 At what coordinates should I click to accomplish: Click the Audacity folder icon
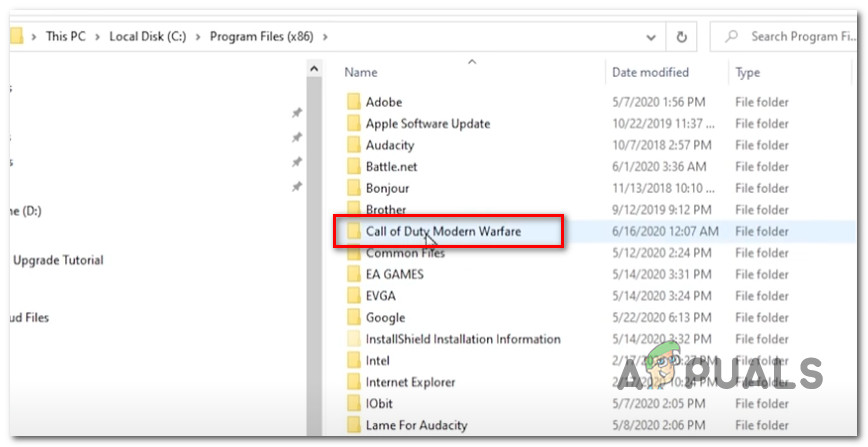[354, 145]
